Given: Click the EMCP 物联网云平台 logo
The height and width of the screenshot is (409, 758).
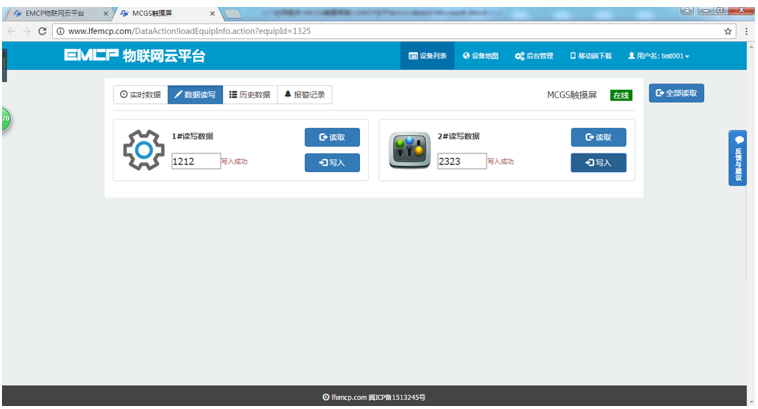Looking at the screenshot, I should pyautogui.click(x=134, y=56).
